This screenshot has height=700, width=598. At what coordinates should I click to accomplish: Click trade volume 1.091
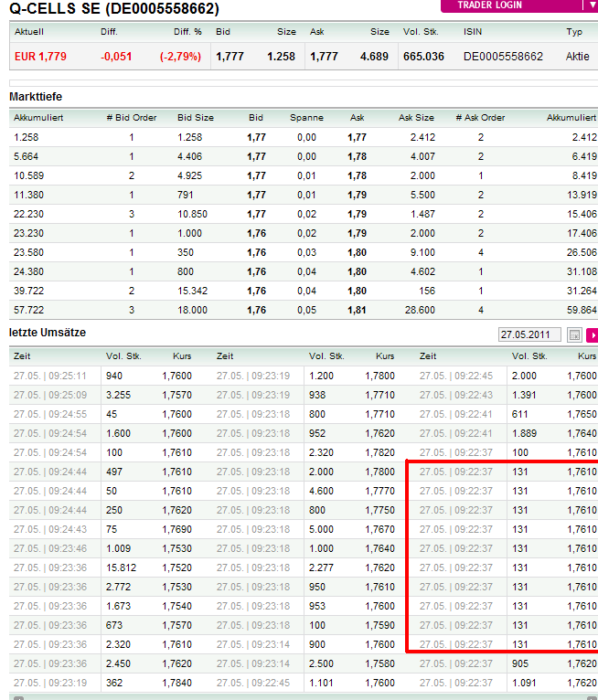point(524,683)
